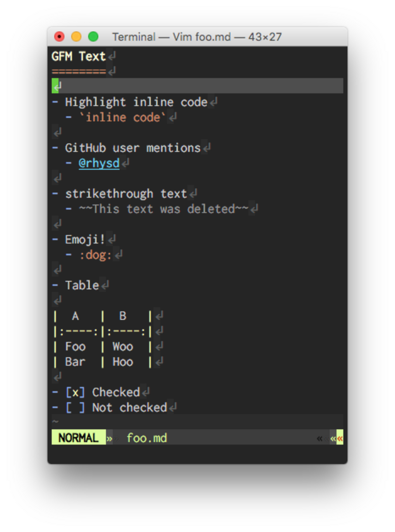Click the 'GitHub user mentions' line

click(x=133, y=148)
